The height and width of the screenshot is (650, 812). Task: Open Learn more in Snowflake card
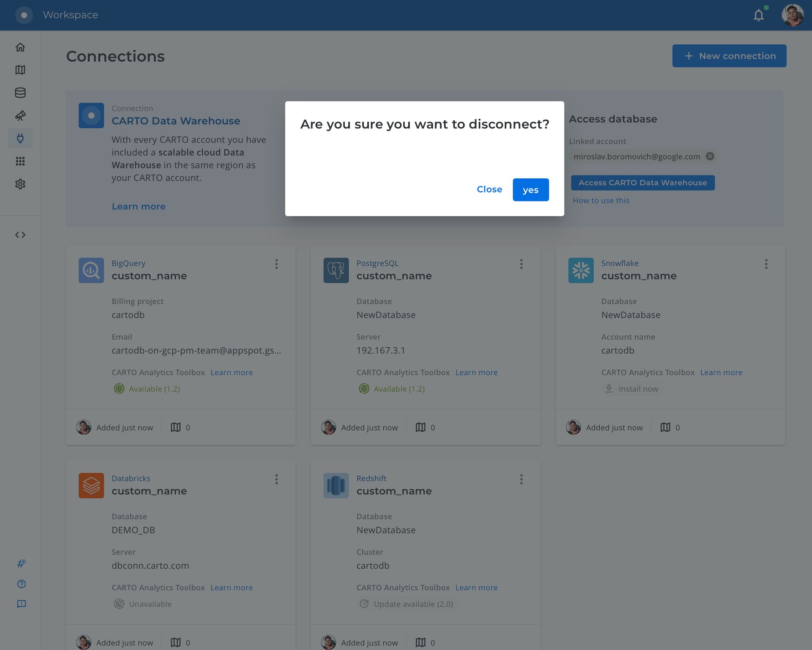(x=721, y=373)
